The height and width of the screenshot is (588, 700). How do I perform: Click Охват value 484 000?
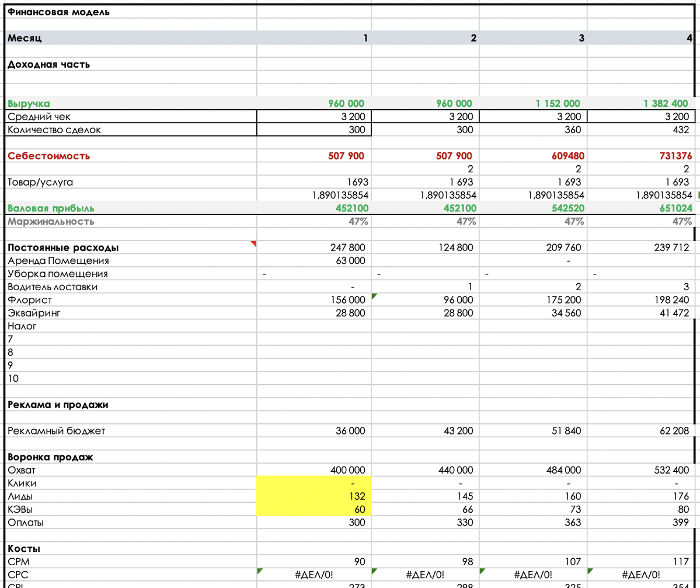click(x=532, y=470)
